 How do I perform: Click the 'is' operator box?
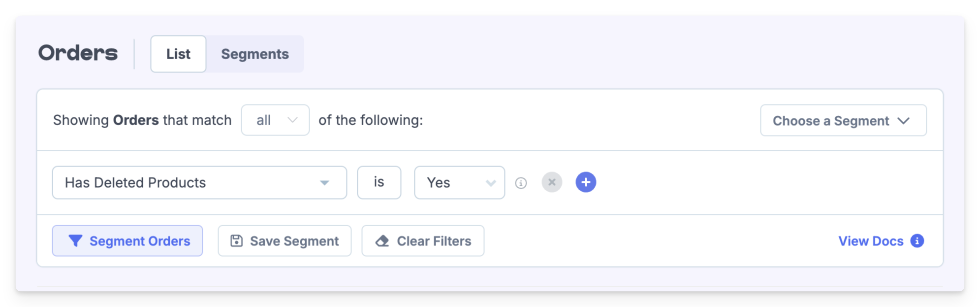[379, 182]
